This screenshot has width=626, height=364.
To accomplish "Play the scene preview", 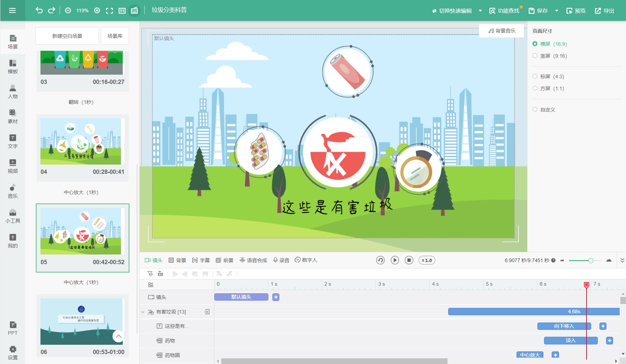I will click(395, 260).
